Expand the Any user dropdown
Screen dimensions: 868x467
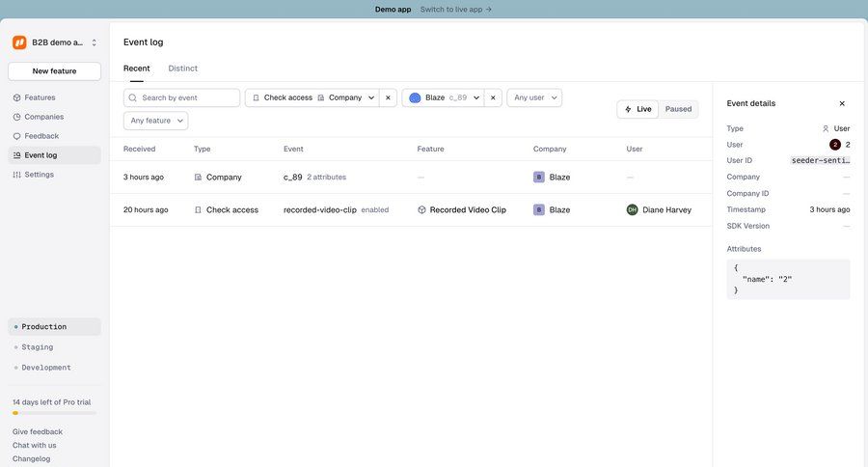pyautogui.click(x=534, y=97)
